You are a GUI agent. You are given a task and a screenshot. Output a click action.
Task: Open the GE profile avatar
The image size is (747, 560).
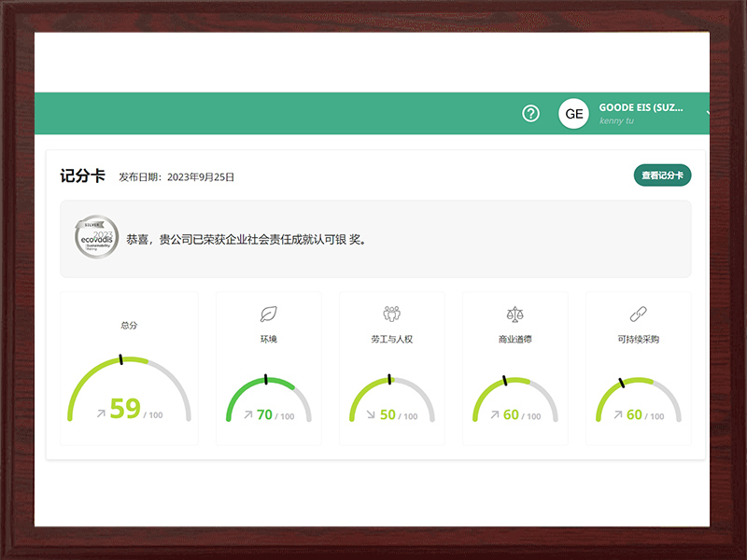tap(573, 114)
